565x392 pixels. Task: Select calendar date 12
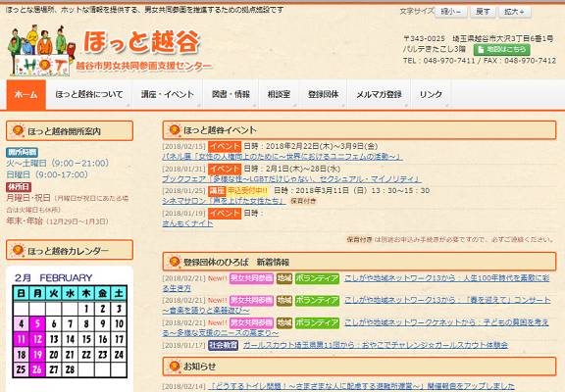pos(37,339)
